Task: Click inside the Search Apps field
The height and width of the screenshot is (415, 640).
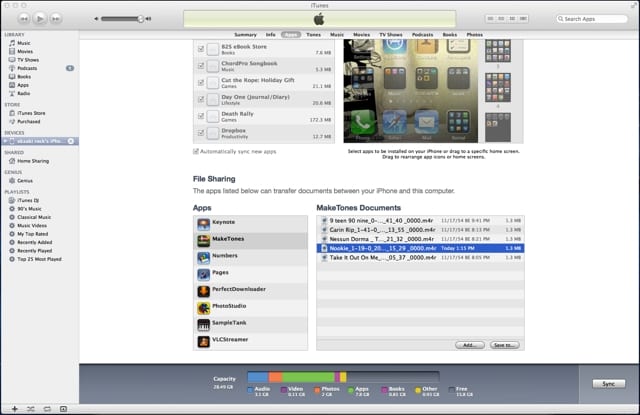Action: tap(592, 19)
